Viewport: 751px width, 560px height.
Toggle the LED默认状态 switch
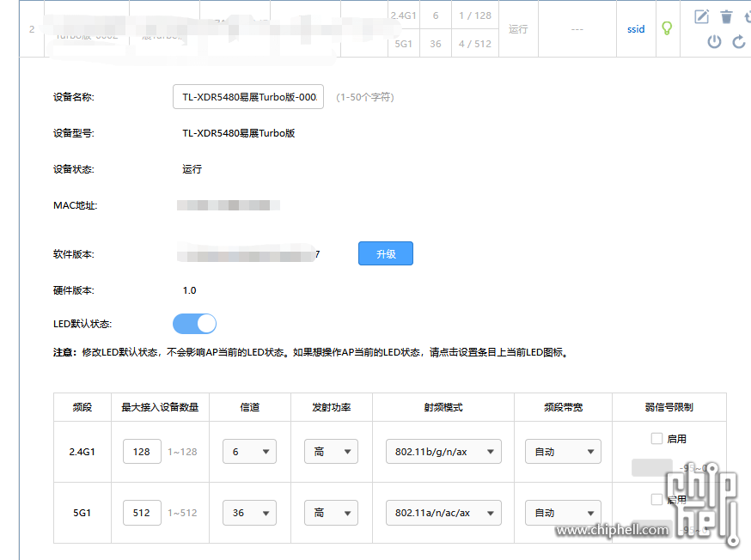[194, 324]
